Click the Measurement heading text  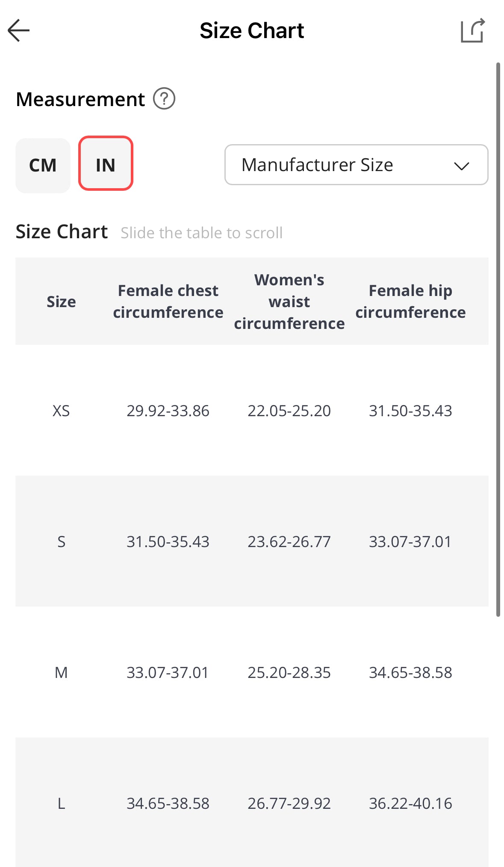click(x=80, y=99)
